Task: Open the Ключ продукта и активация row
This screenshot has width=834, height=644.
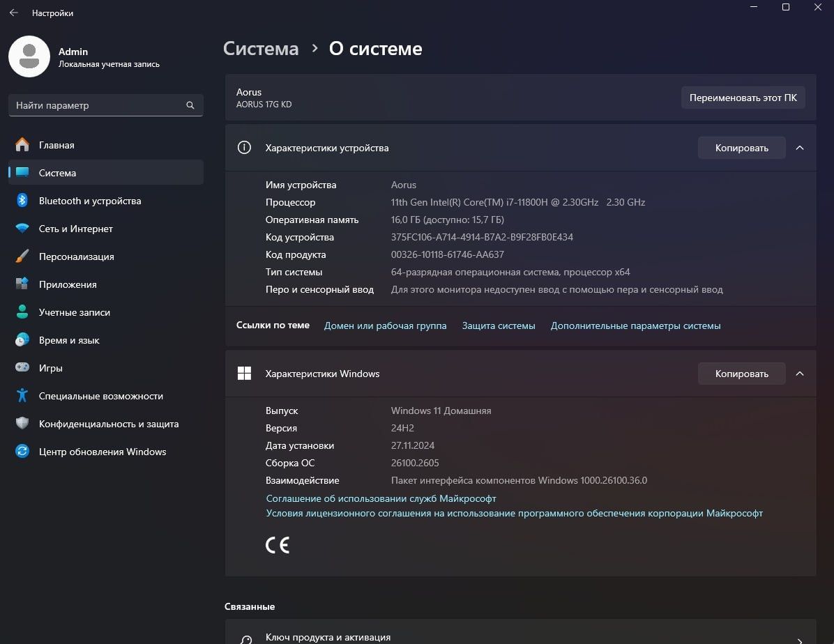Action: [x=520, y=633]
